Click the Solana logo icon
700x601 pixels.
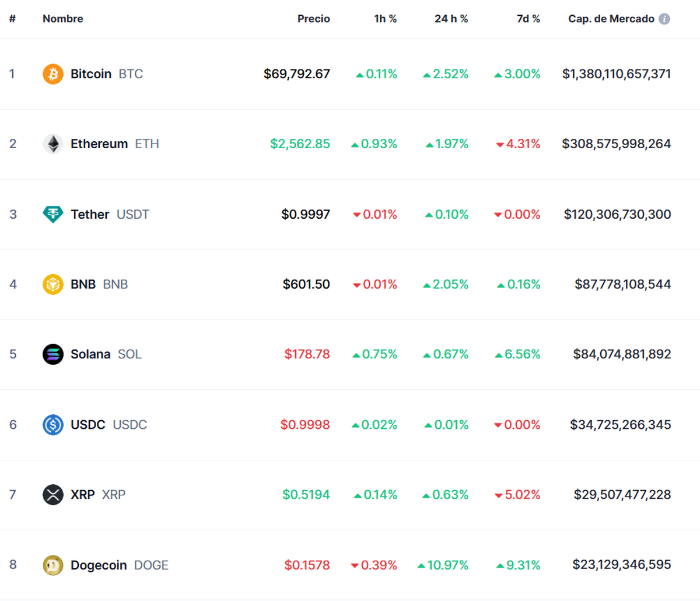coord(53,354)
